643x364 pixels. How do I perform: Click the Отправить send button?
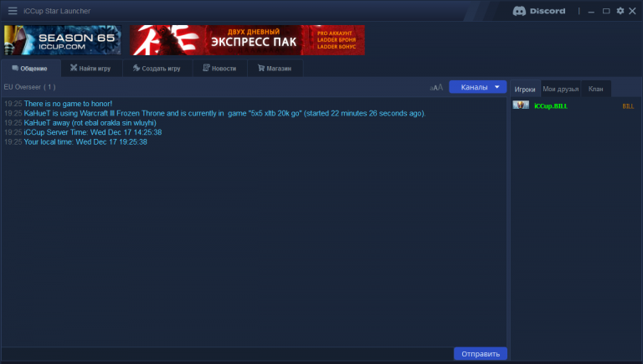point(481,354)
